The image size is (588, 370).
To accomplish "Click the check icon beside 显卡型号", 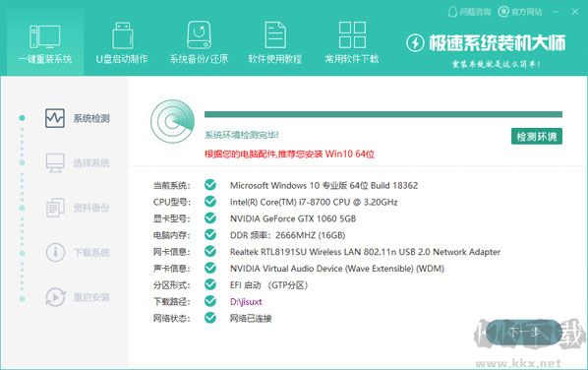I will point(210,218).
